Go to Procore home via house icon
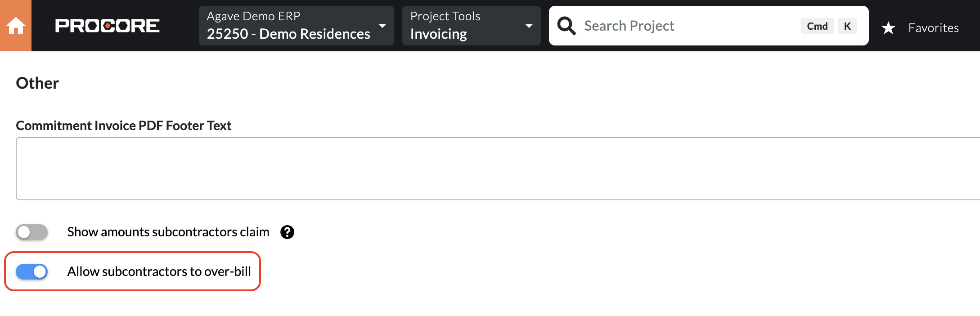 (x=16, y=26)
